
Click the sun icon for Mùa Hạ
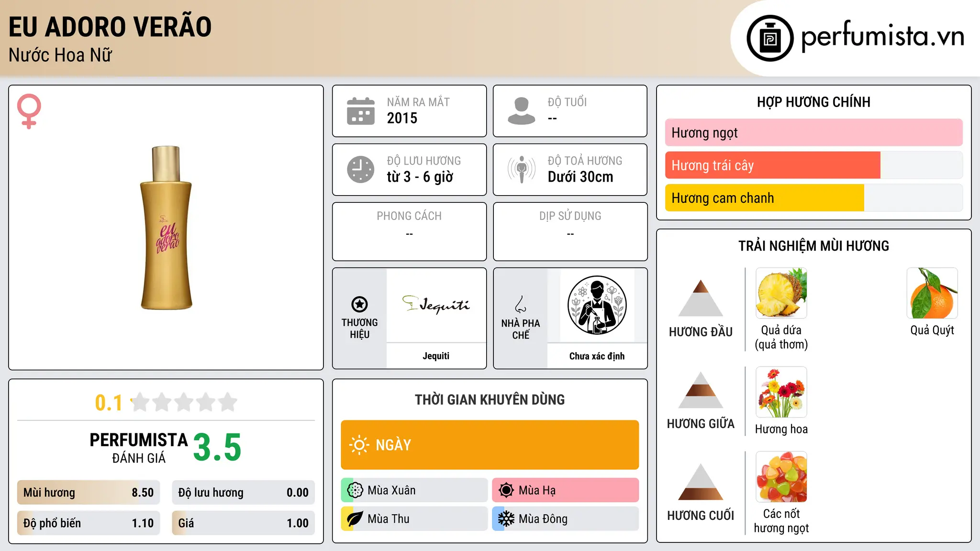coord(506,490)
